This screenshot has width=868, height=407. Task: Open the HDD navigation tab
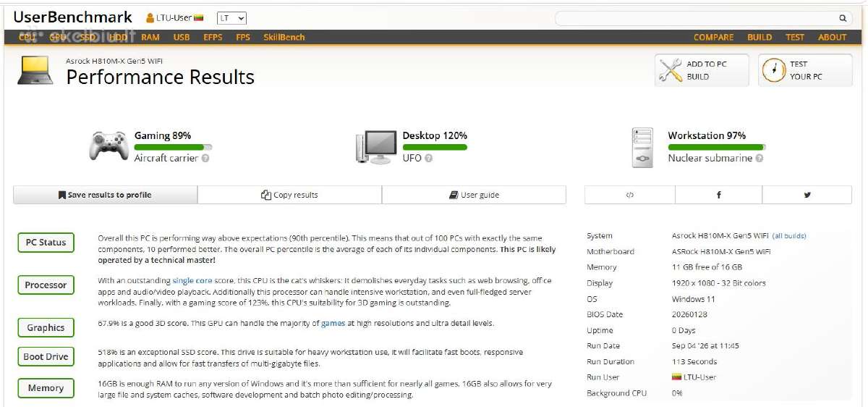(x=118, y=37)
